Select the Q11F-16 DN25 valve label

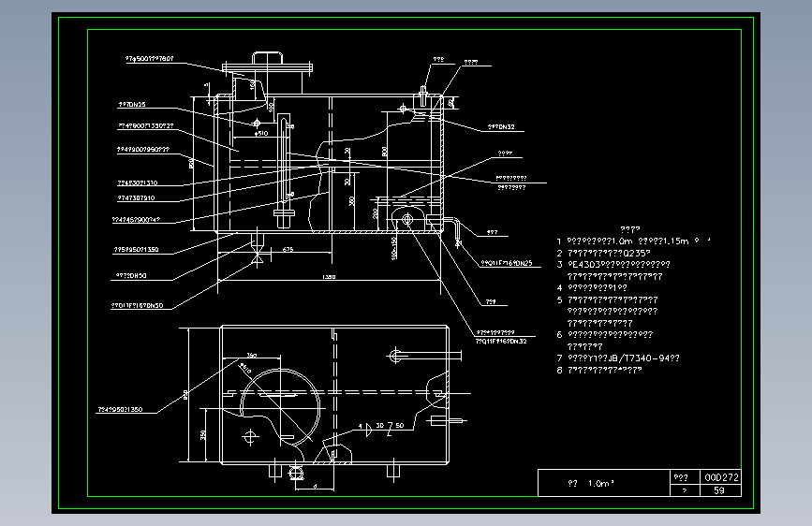pos(507,263)
